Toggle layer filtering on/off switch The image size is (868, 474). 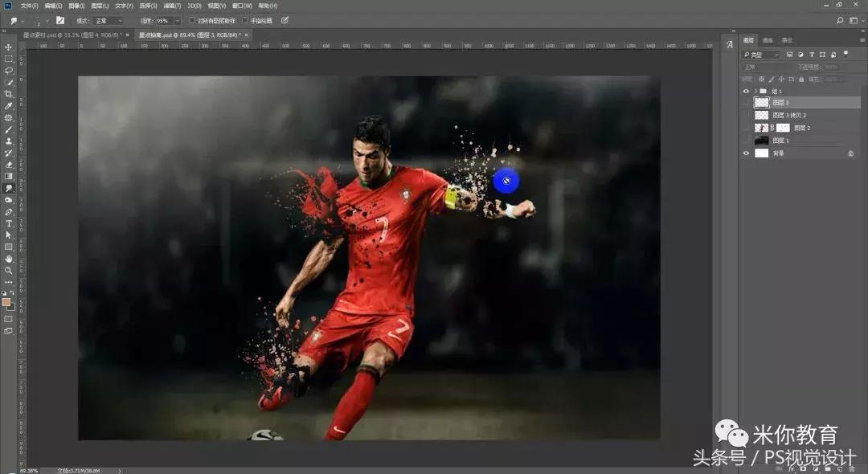pyautogui.click(x=845, y=54)
